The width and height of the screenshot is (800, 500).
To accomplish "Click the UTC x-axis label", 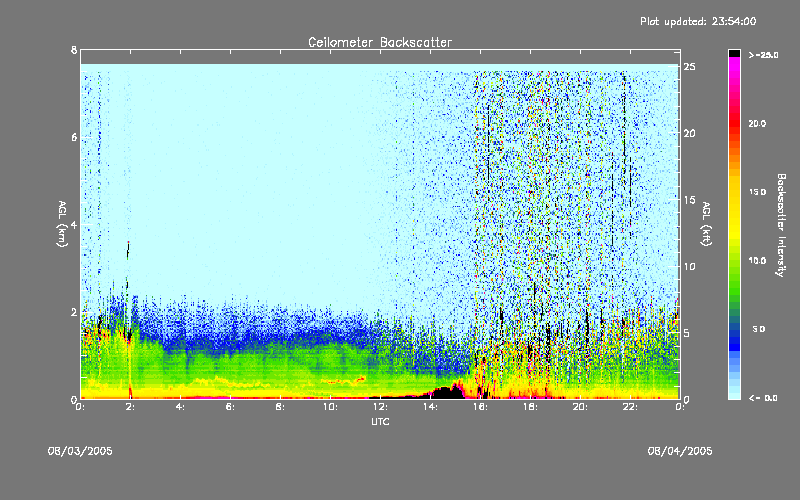I will 380,421.
